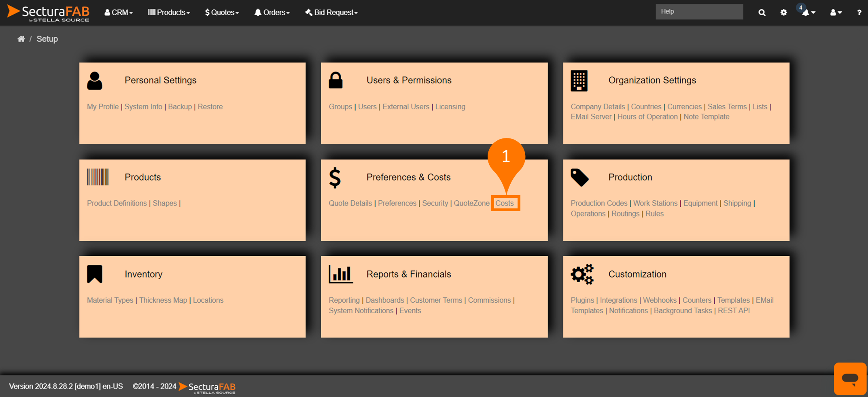Click the Customization gears icon

tap(582, 274)
